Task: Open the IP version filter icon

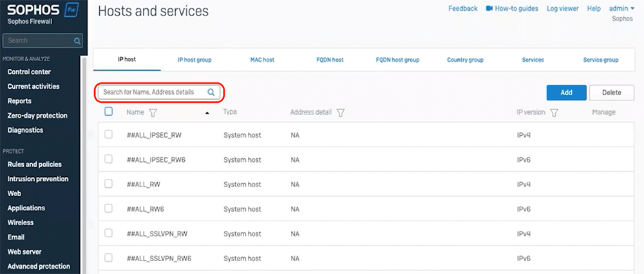Action: point(554,113)
